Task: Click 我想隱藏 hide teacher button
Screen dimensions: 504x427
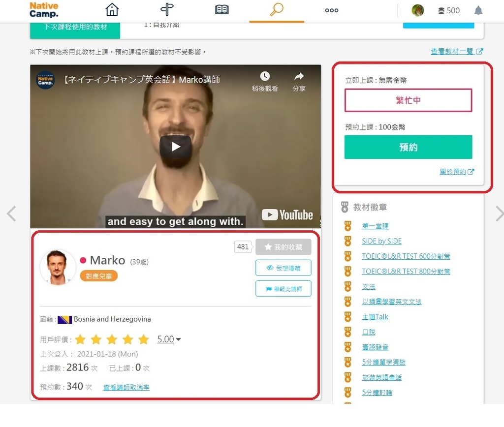Action: tap(283, 268)
